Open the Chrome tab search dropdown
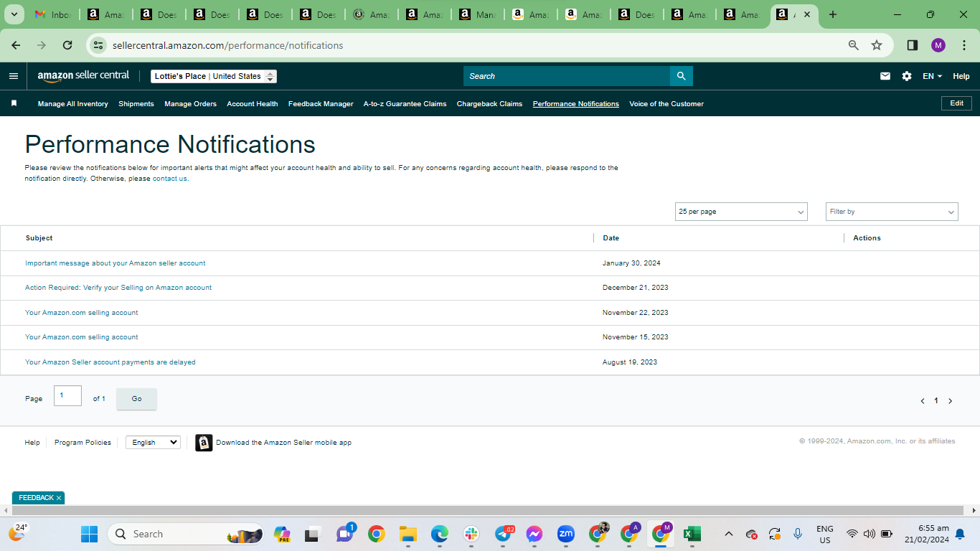 pyautogui.click(x=14, y=14)
